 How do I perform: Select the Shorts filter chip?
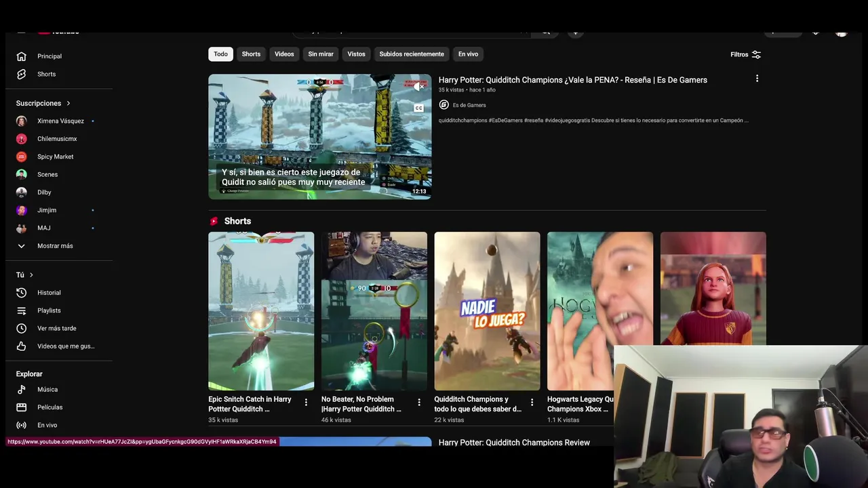[x=251, y=54]
